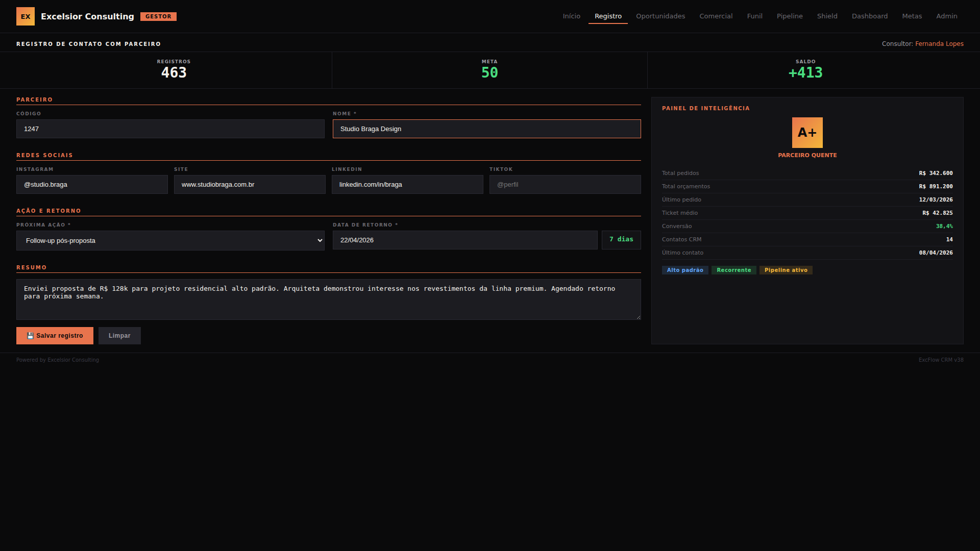Click the Pipeline ativo tag
The image size is (980, 551).
[786, 270]
